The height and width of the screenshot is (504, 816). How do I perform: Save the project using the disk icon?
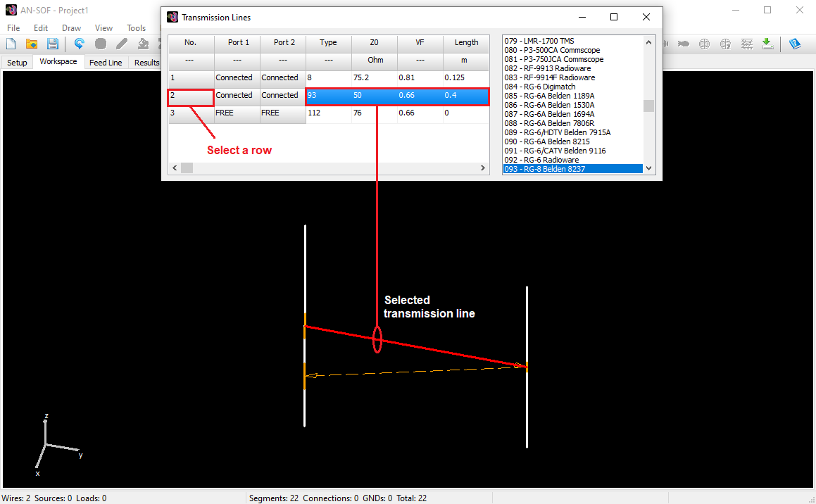point(52,44)
